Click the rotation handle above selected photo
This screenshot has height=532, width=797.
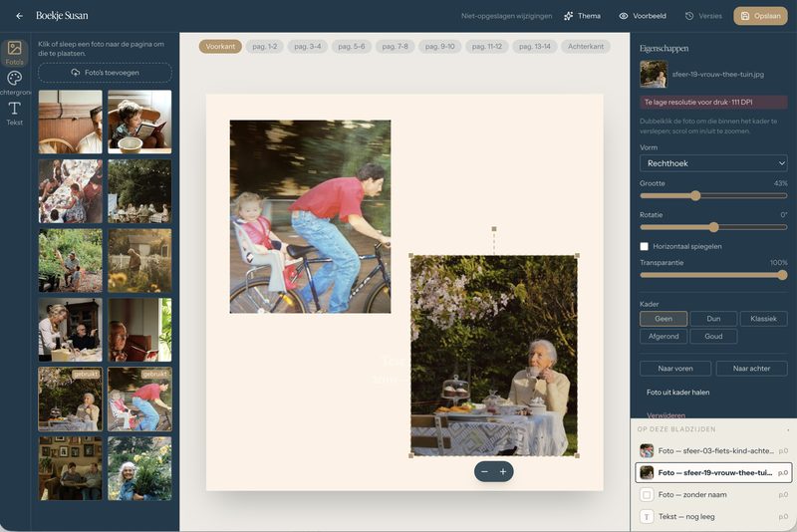coord(494,229)
